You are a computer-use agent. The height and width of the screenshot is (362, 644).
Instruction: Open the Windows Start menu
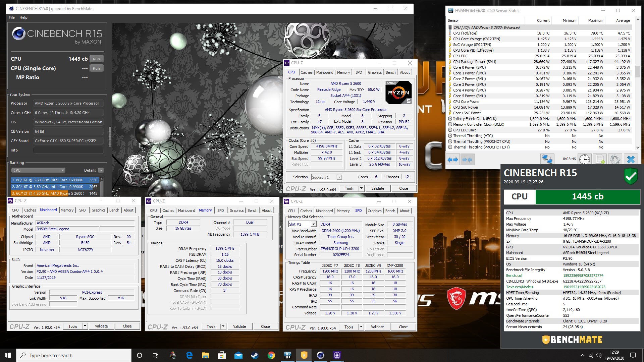pyautogui.click(x=8, y=355)
